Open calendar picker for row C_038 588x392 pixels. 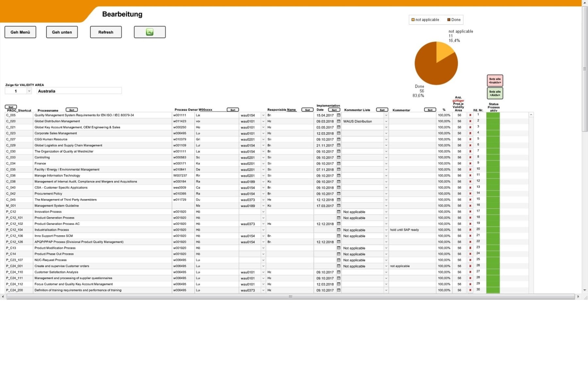coord(338,181)
